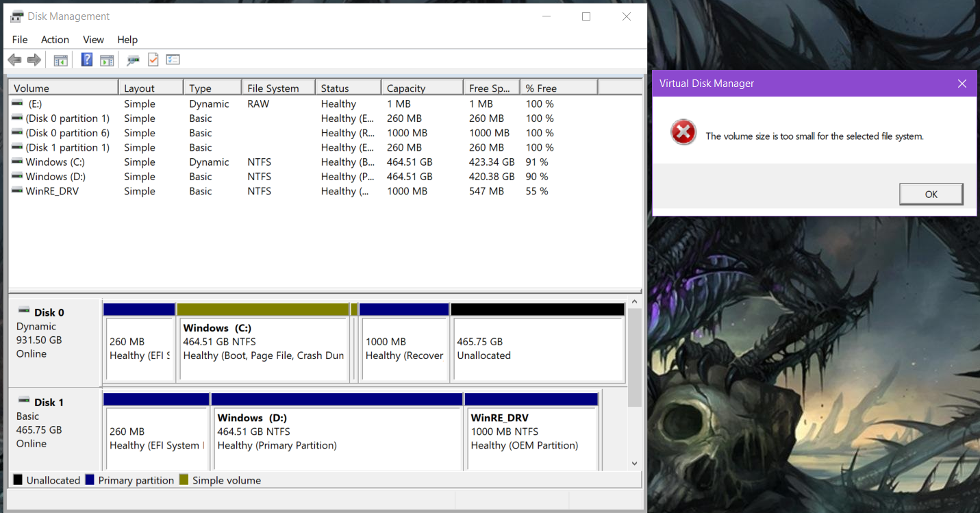The height and width of the screenshot is (513, 980).
Task: Click the 547 MB free space cell
Action: [486, 191]
